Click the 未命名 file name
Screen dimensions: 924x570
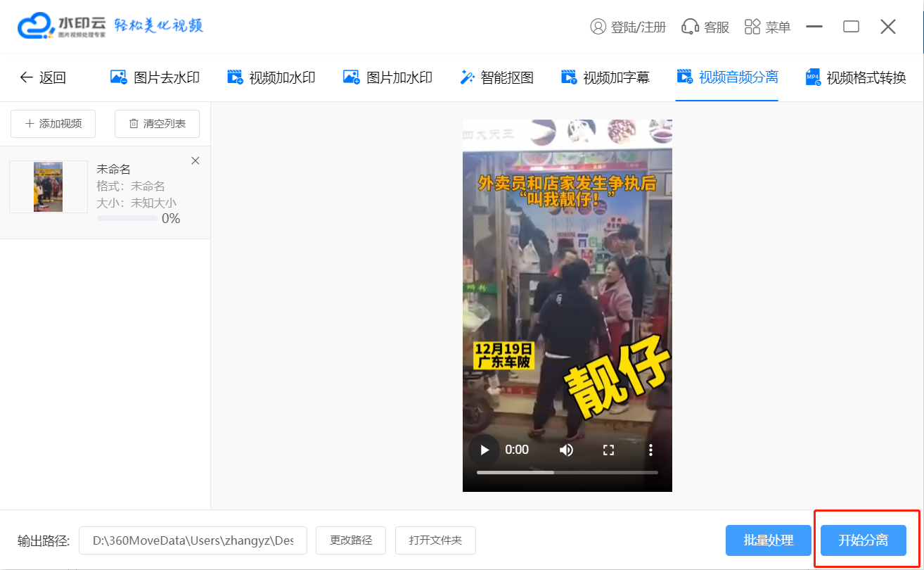pos(113,169)
